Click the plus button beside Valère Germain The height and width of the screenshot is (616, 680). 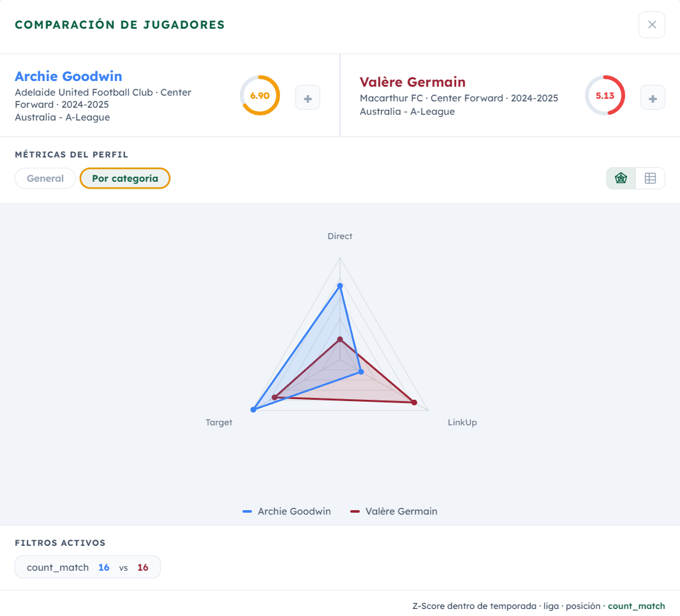(x=652, y=98)
